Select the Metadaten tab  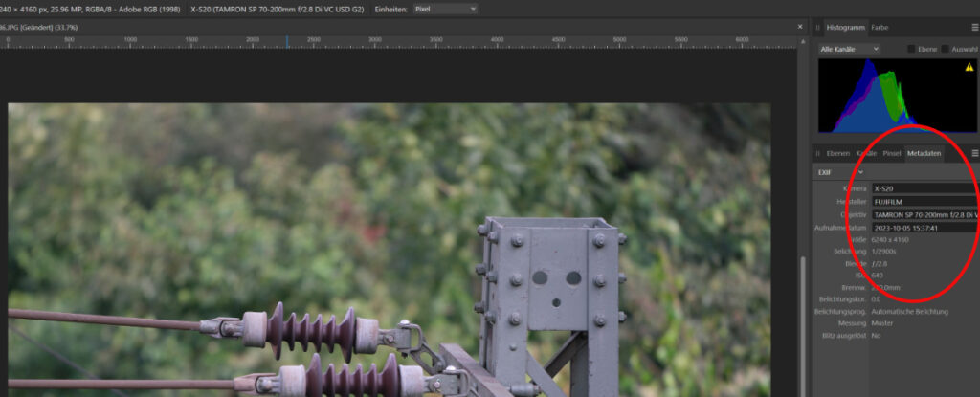[x=924, y=153]
